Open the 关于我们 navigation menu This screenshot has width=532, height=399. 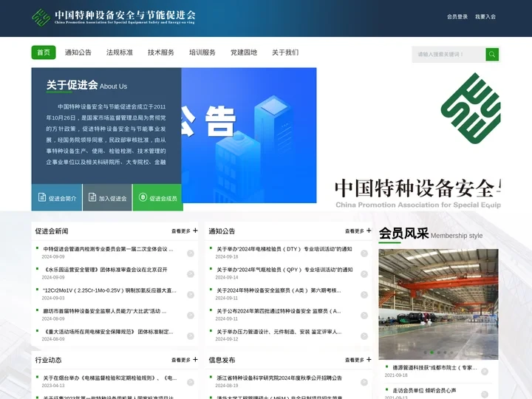[x=285, y=52]
